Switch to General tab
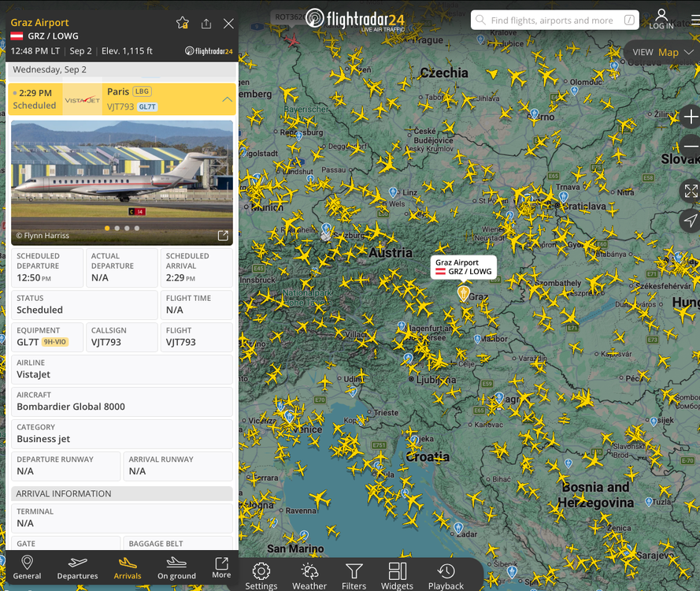Viewport: 700px width, 591px height. click(x=27, y=567)
